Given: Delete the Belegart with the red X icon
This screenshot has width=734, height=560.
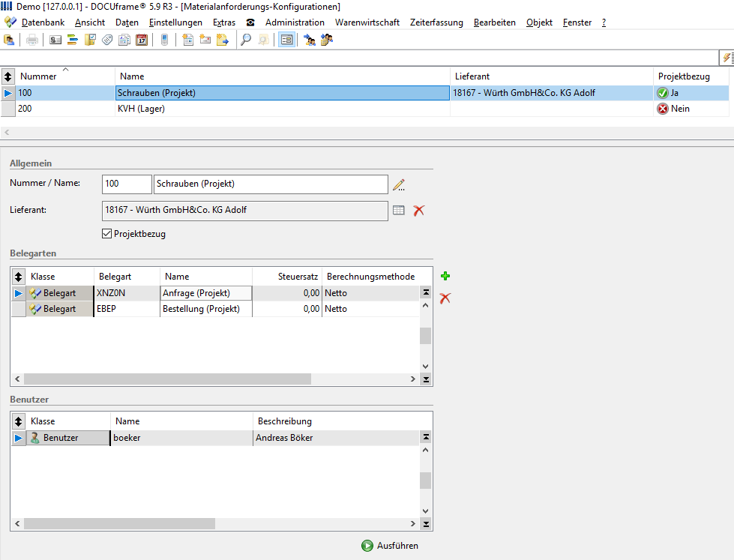Looking at the screenshot, I should pos(445,298).
